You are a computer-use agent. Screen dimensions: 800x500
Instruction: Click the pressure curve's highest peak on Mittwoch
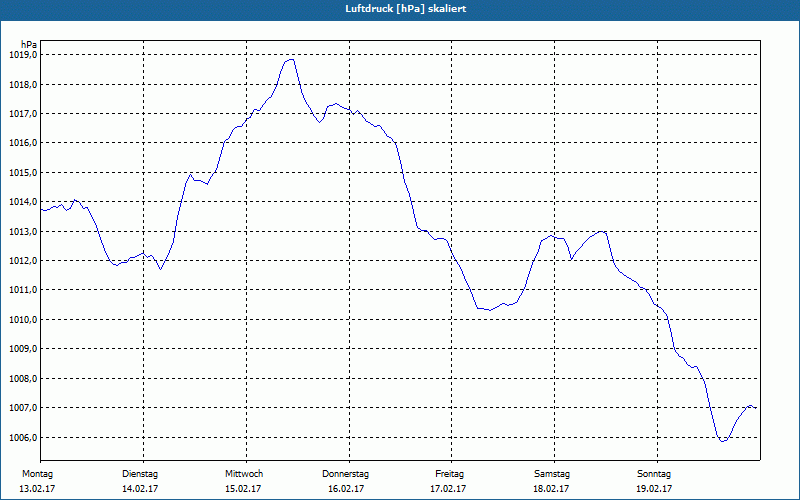[290, 60]
